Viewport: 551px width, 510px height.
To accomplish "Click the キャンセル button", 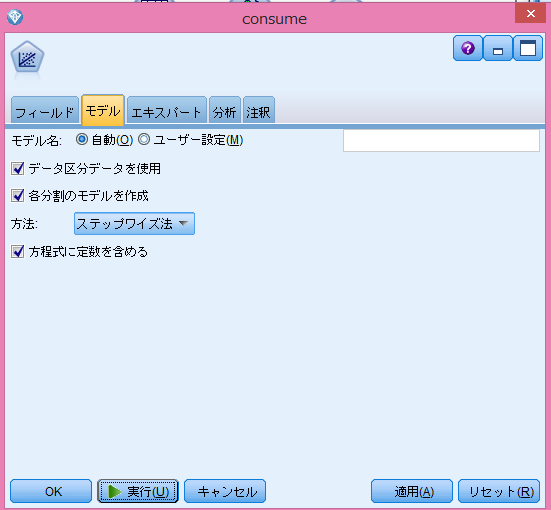I will pyautogui.click(x=225, y=491).
